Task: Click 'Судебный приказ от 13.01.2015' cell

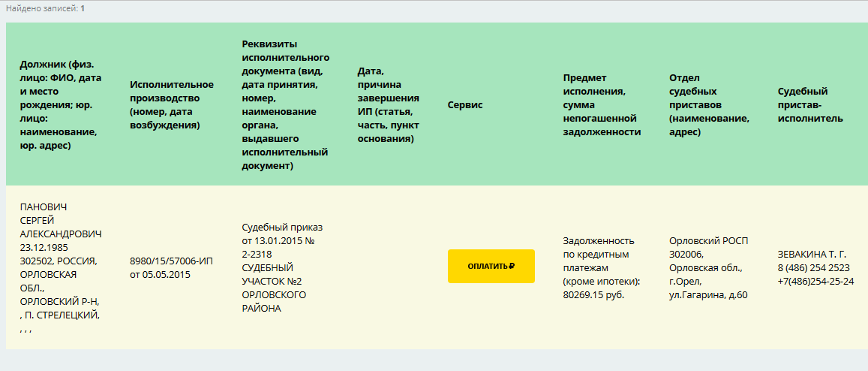Action: click(282, 268)
